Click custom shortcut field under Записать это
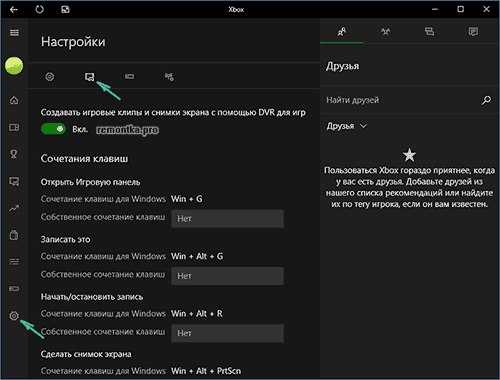Image resolution: width=500 pixels, height=380 pixels. coord(227,276)
